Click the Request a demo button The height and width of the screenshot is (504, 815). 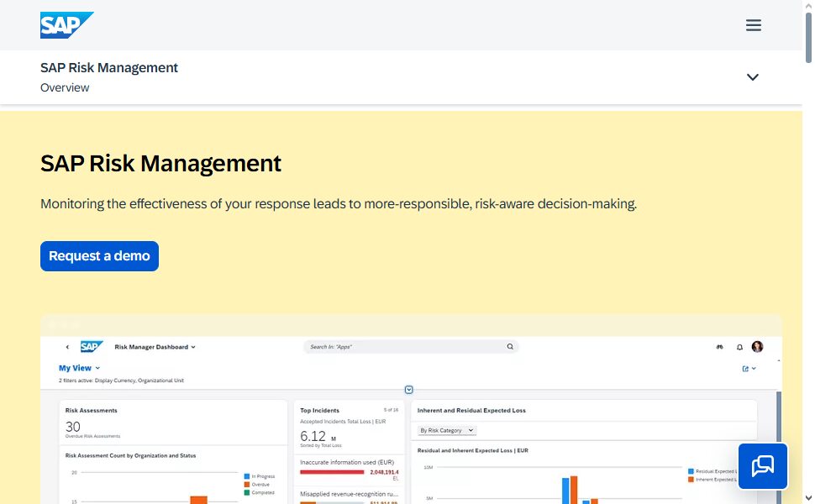(x=99, y=256)
